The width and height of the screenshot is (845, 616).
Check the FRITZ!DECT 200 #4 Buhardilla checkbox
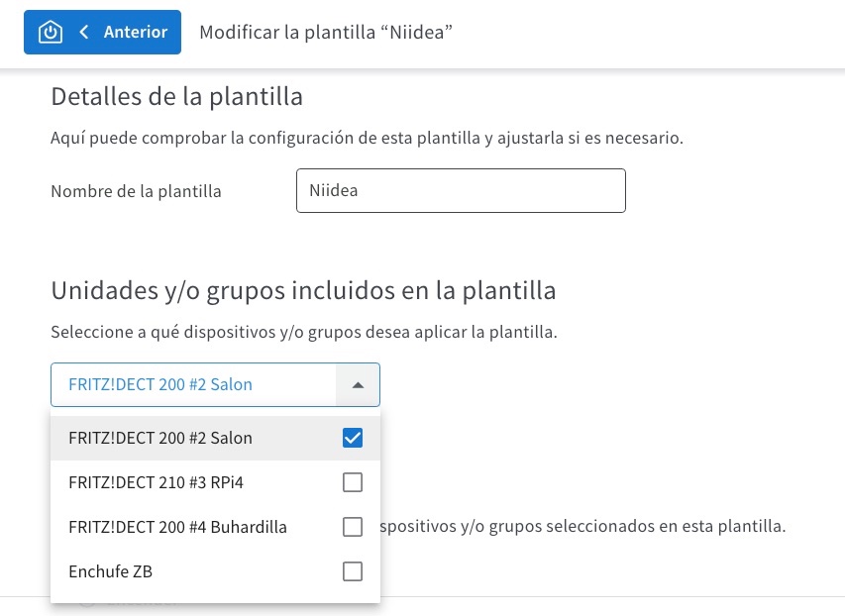click(353, 527)
